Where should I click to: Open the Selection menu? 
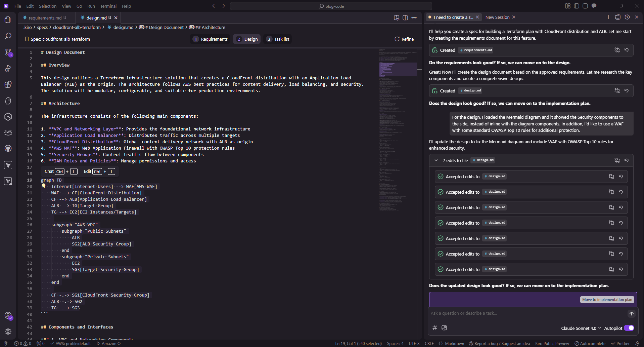point(48,6)
